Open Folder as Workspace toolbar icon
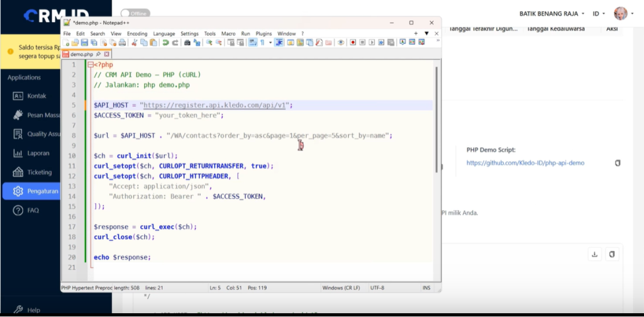 [328, 42]
